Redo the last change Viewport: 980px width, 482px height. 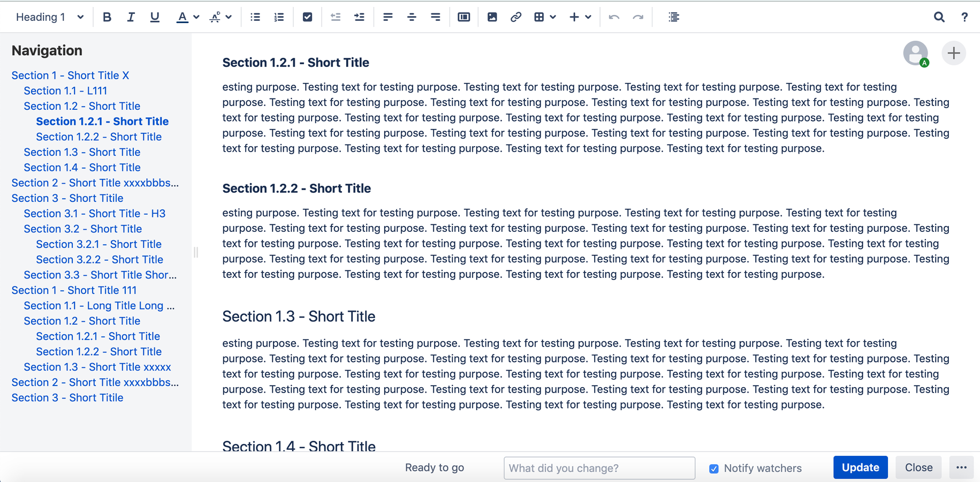coord(638,17)
